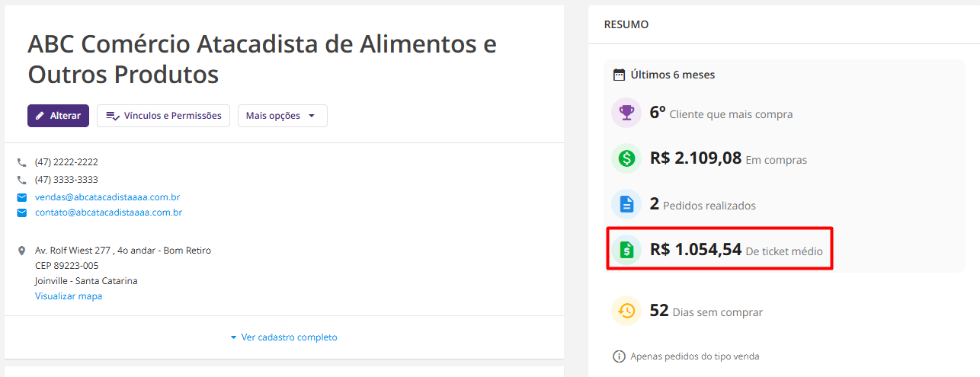Open the Mais opções dropdown

[282, 116]
